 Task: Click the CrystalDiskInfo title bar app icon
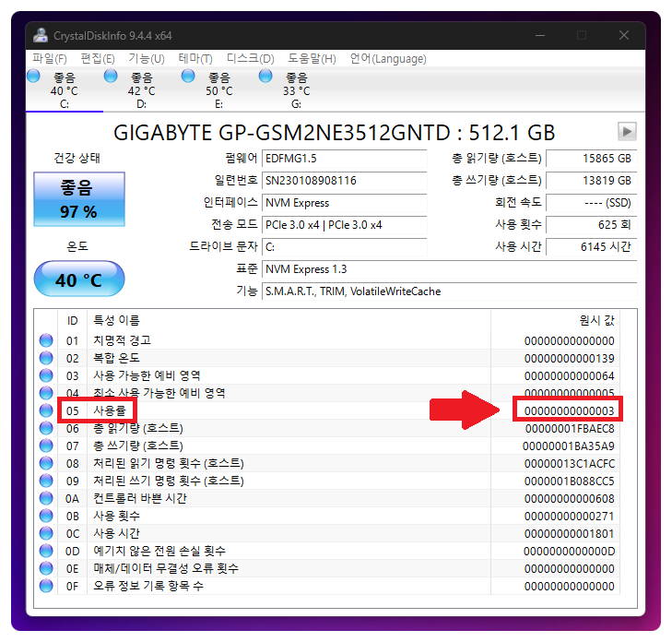tap(41, 35)
